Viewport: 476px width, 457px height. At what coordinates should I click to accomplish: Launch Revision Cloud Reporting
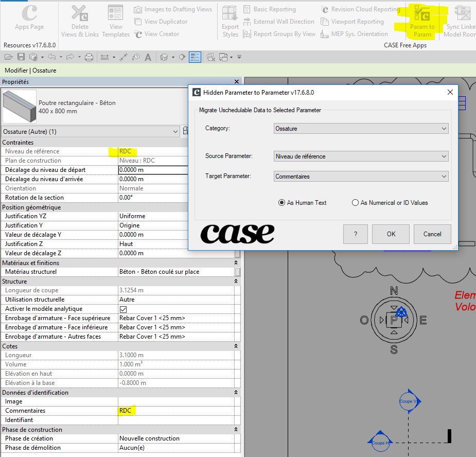point(360,9)
